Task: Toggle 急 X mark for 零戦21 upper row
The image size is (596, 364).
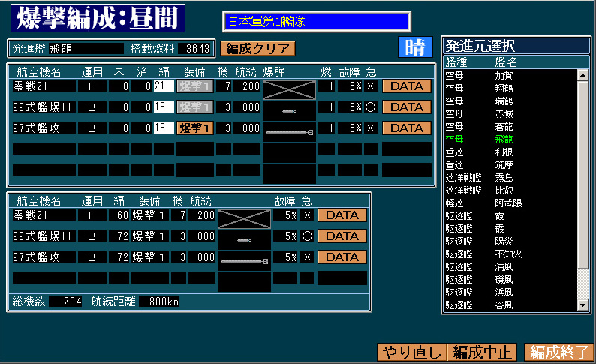Action: click(x=371, y=86)
